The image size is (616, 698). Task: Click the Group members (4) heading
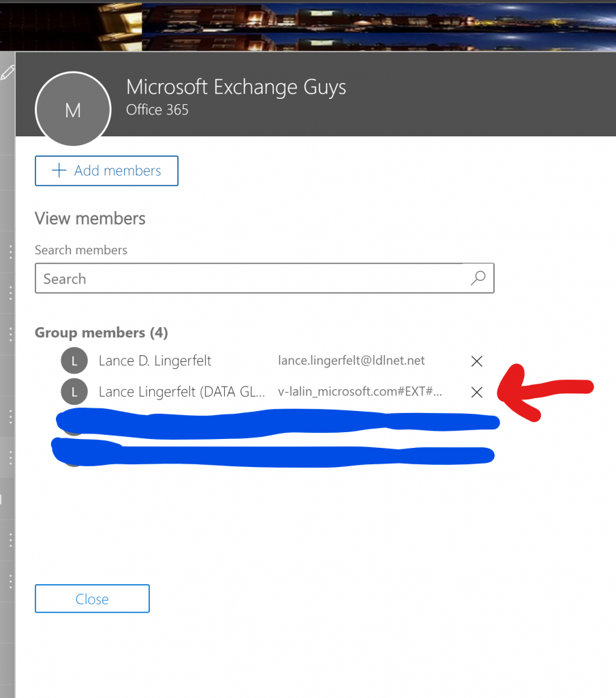102,333
